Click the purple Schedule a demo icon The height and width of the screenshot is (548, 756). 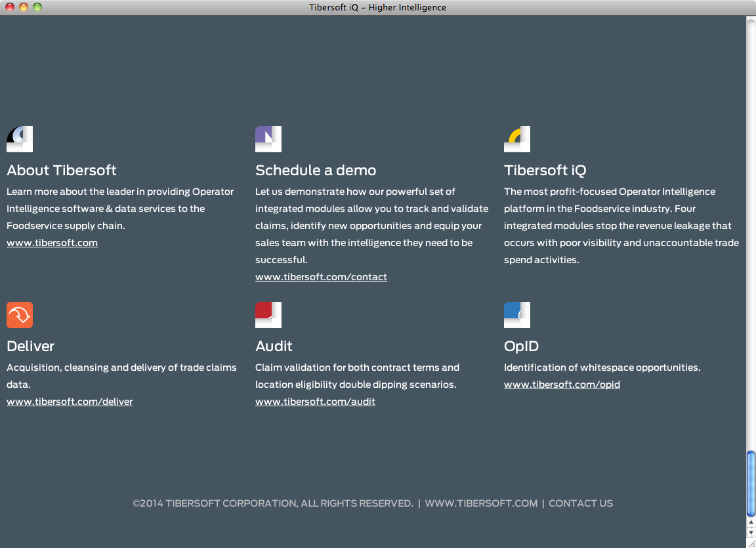[x=268, y=139]
